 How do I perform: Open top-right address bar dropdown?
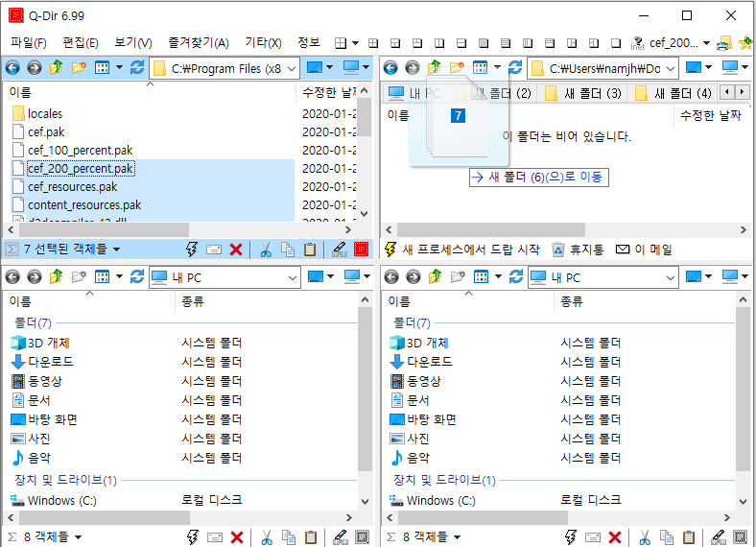pos(671,69)
